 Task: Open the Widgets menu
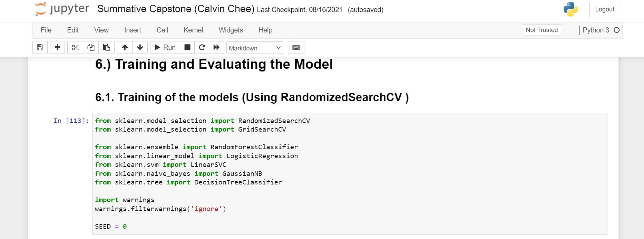[x=231, y=30]
